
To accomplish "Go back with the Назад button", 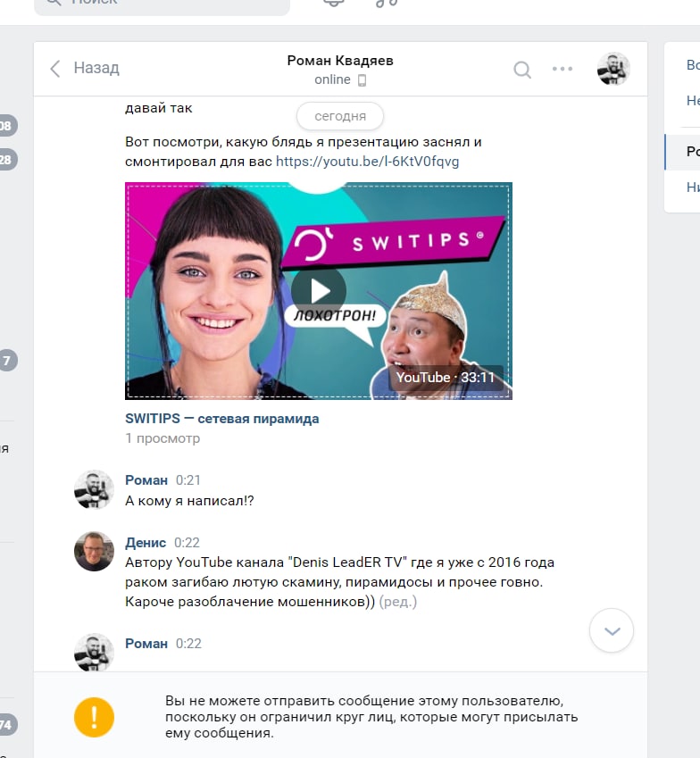I will [x=85, y=68].
